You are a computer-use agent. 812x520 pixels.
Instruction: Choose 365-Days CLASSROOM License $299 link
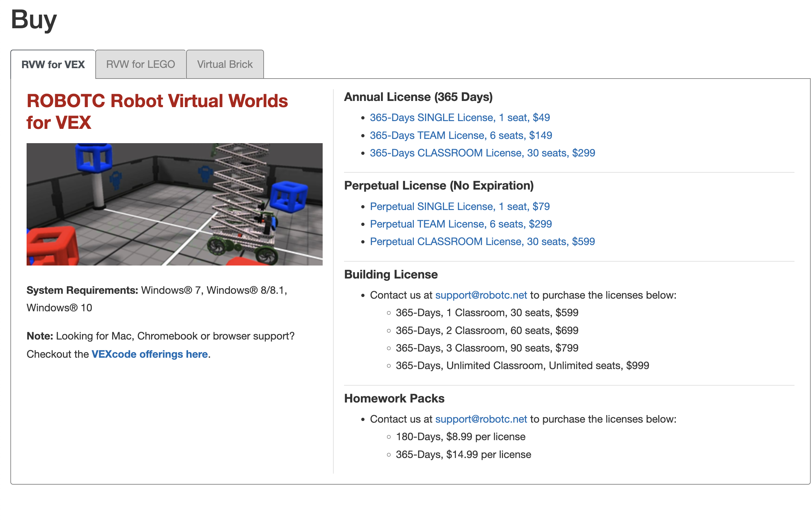(x=482, y=153)
